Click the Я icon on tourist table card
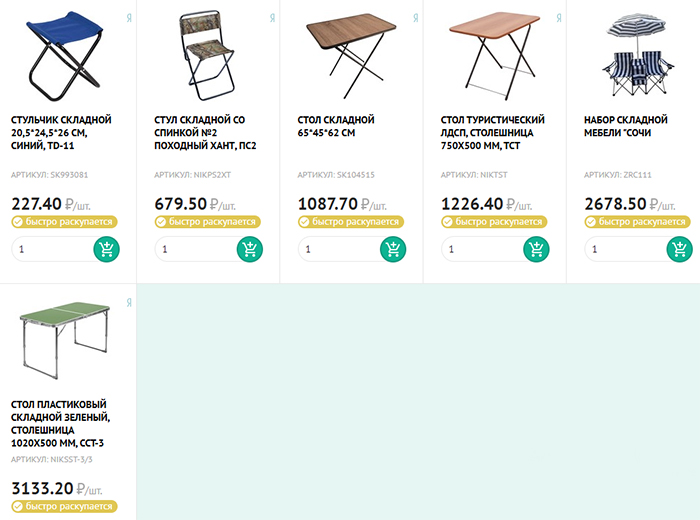 (x=559, y=18)
